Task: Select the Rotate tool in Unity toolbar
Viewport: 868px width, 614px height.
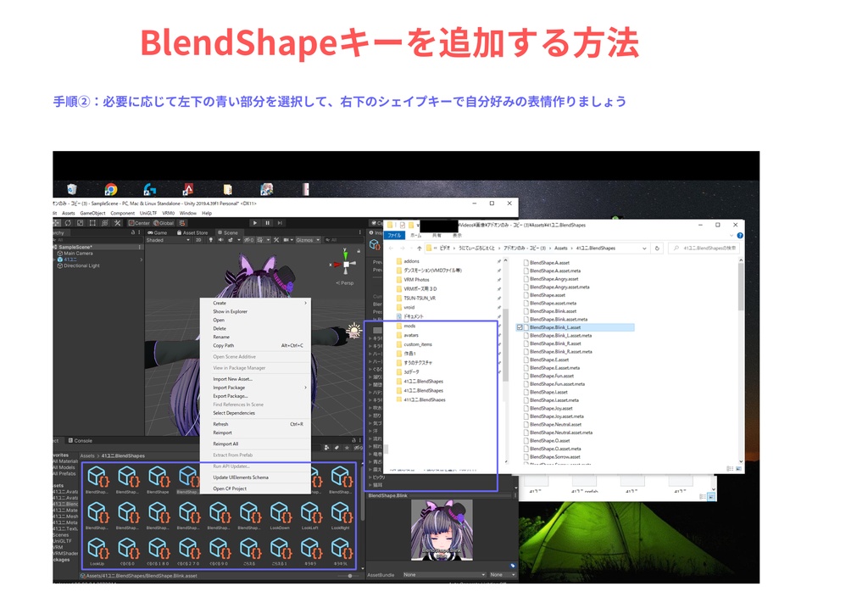Action: click(x=68, y=222)
